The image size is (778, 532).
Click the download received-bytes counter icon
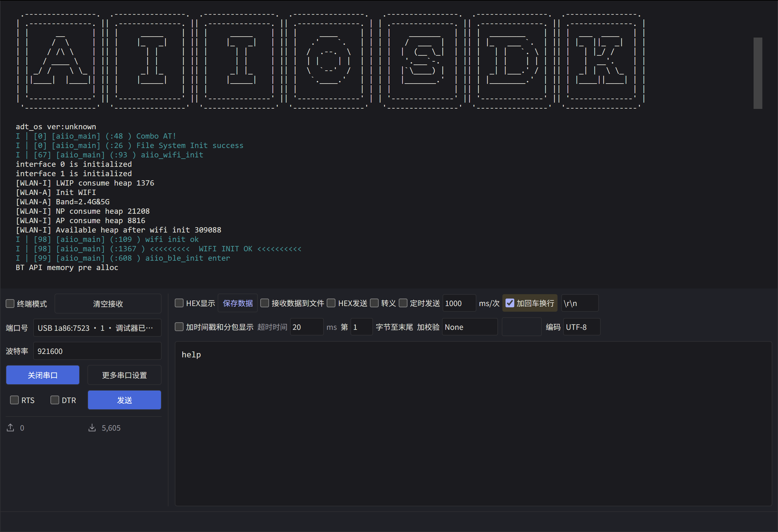point(92,427)
